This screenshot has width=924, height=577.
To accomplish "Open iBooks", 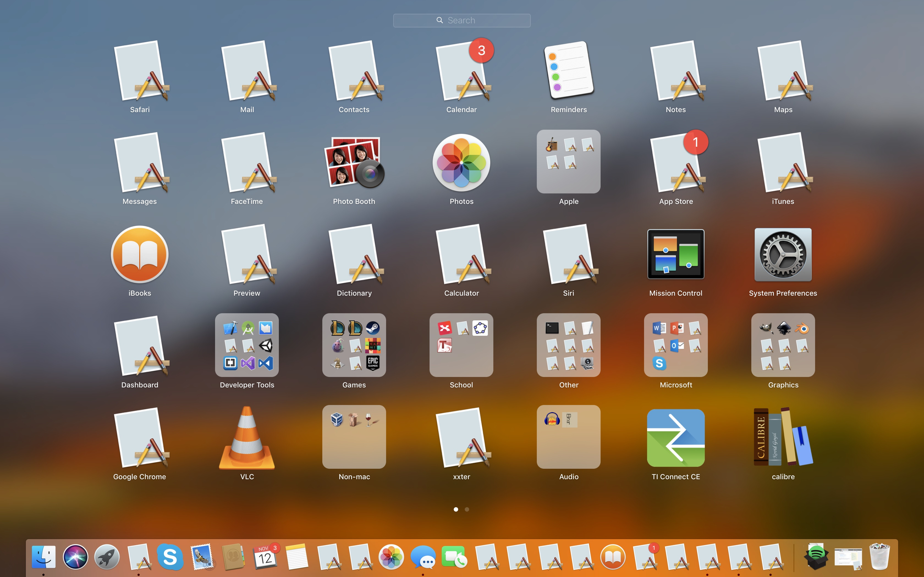I will pos(139,255).
